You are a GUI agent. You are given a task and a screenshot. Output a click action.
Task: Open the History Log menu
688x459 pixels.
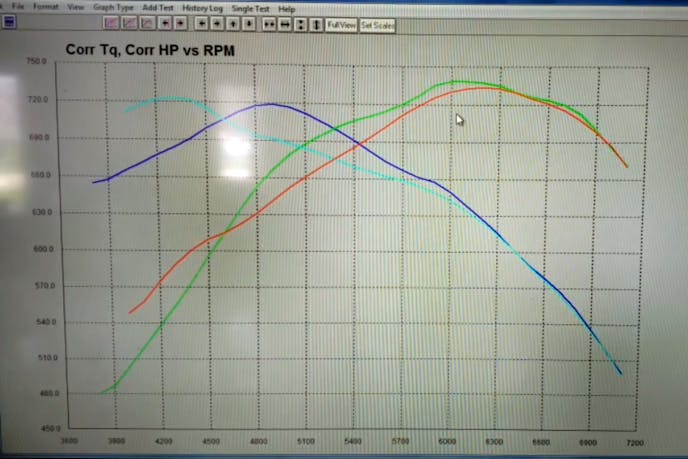tap(204, 7)
